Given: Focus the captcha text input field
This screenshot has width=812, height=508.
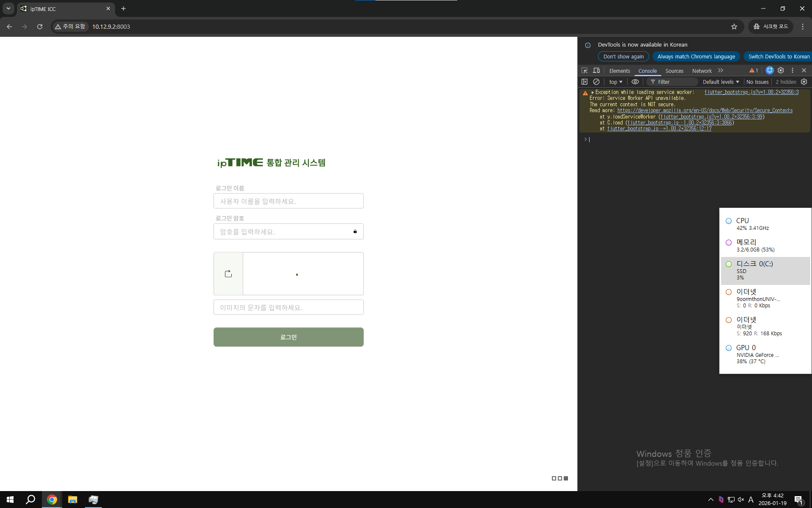Looking at the screenshot, I should point(288,307).
